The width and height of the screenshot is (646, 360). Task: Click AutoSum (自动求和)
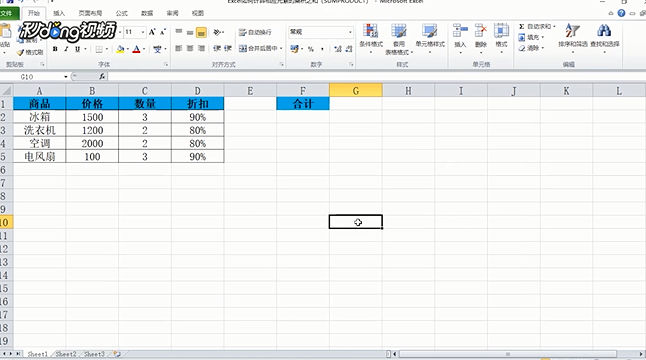[537, 26]
